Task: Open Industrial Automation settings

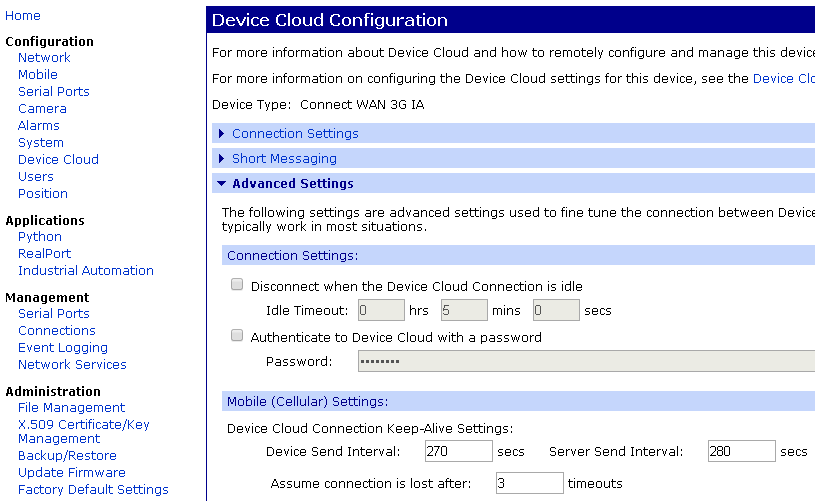Action: click(x=86, y=271)
